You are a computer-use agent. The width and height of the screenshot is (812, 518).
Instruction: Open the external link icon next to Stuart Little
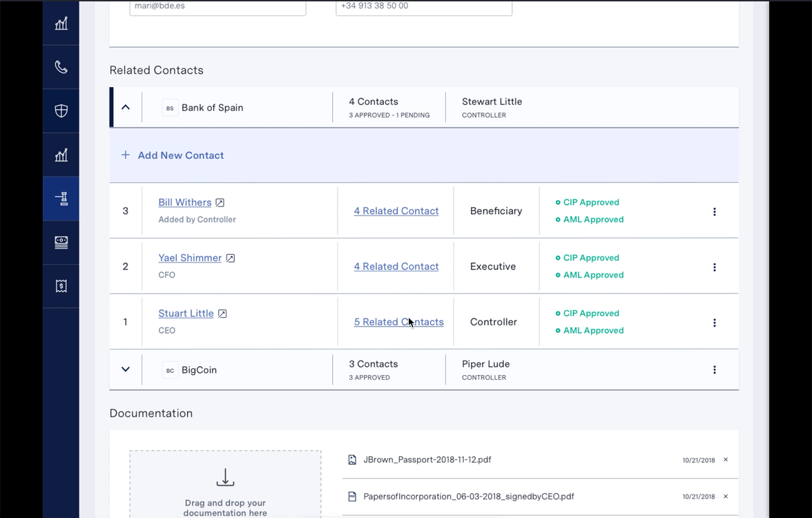[x=222, y=314]
